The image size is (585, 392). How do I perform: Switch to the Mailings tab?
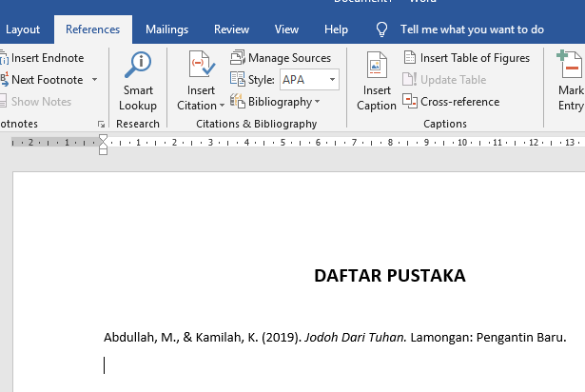click(166, 29)
